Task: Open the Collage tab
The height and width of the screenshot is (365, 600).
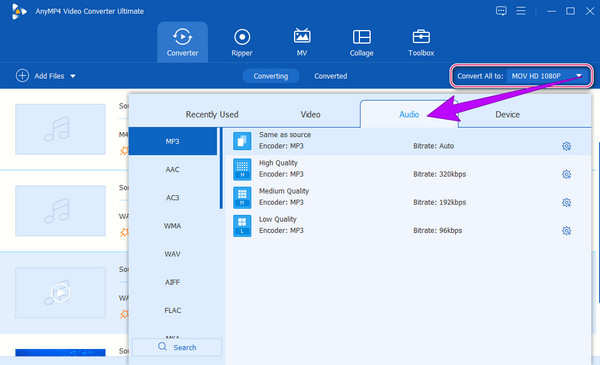Action: point(362,42)
